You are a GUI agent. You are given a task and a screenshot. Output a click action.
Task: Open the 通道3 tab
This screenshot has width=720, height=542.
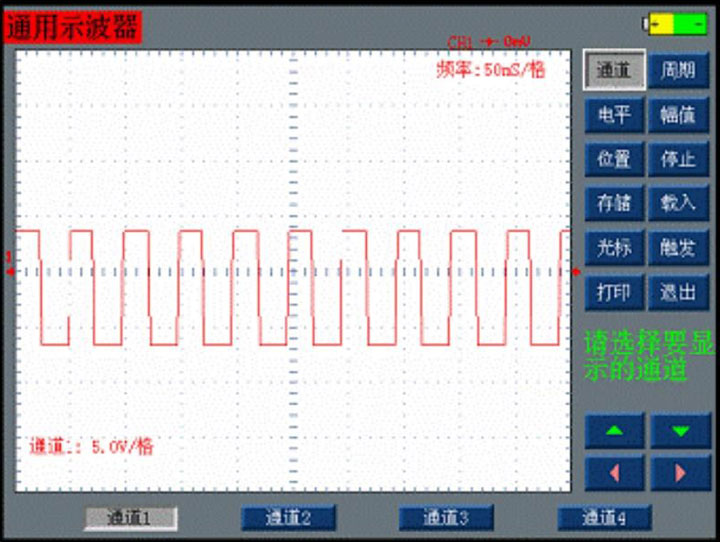(446, 517)
